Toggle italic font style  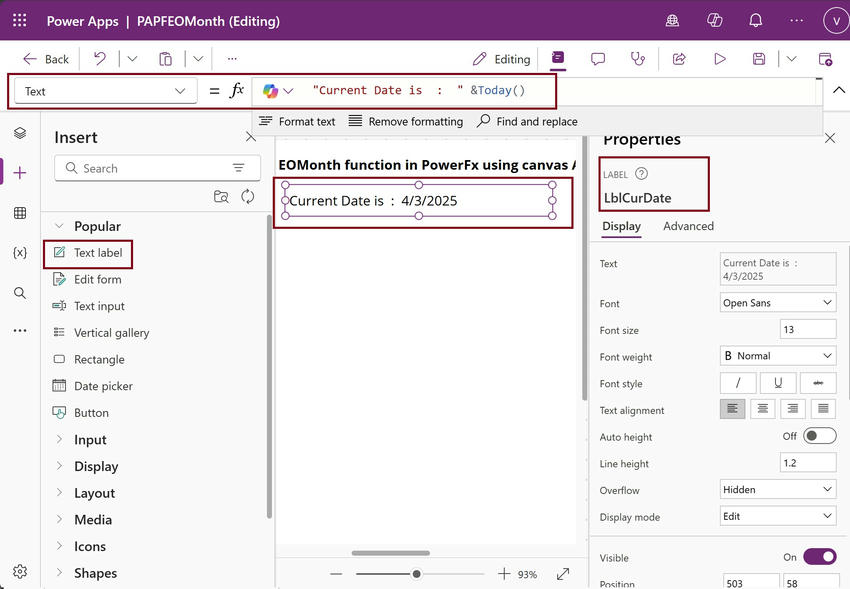point(738,383)
